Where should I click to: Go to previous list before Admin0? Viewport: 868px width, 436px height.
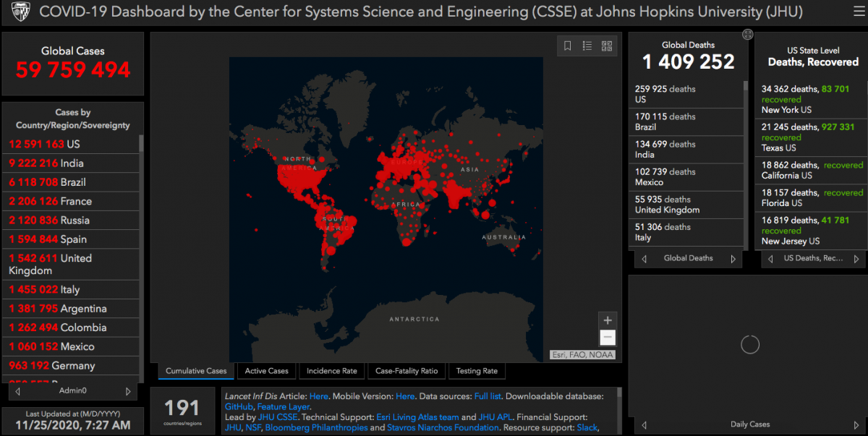17,391
